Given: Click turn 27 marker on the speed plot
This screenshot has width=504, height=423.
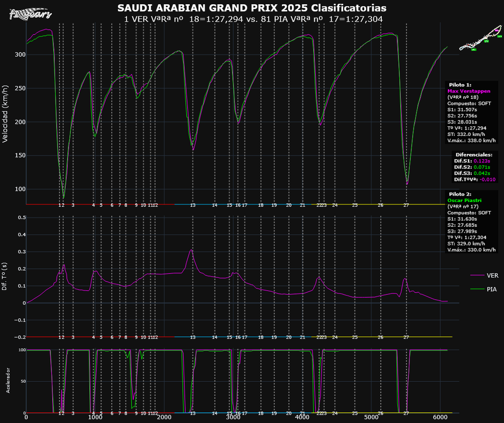Looking at the screenshot, I should coord(406,205).
